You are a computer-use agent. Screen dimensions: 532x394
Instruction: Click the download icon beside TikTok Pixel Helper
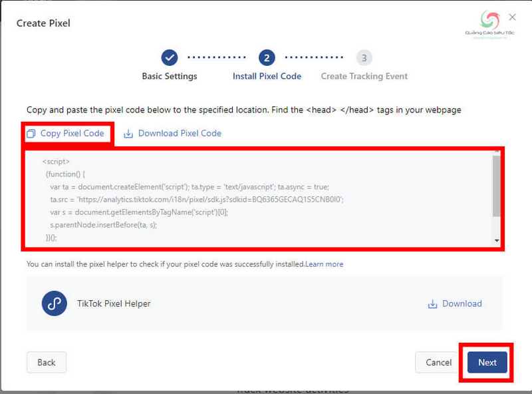432,303
